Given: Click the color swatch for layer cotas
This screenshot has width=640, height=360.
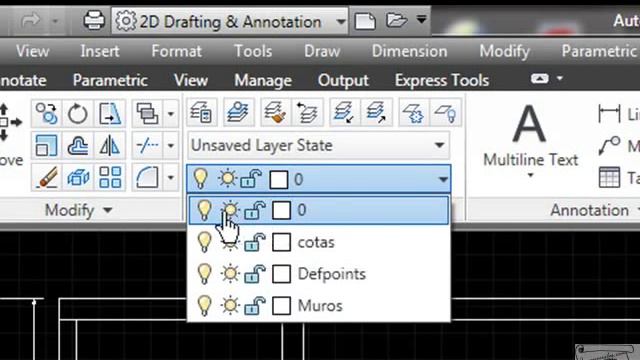Looking at the screenshot, I should [281, 242].
